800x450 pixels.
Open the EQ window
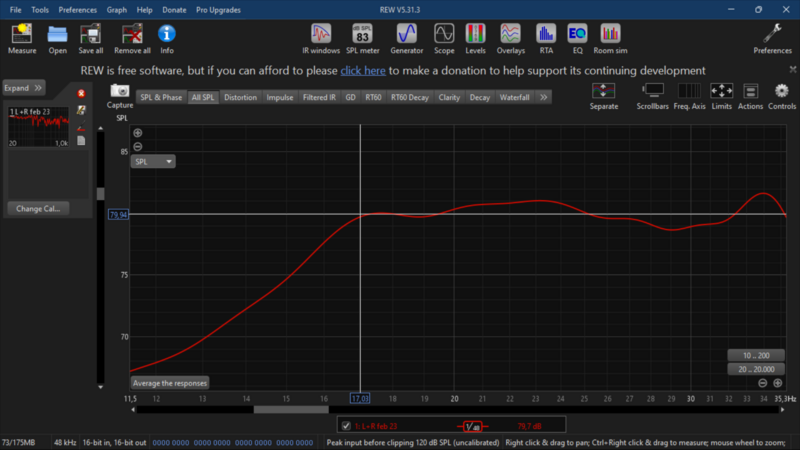click(577, 38)
